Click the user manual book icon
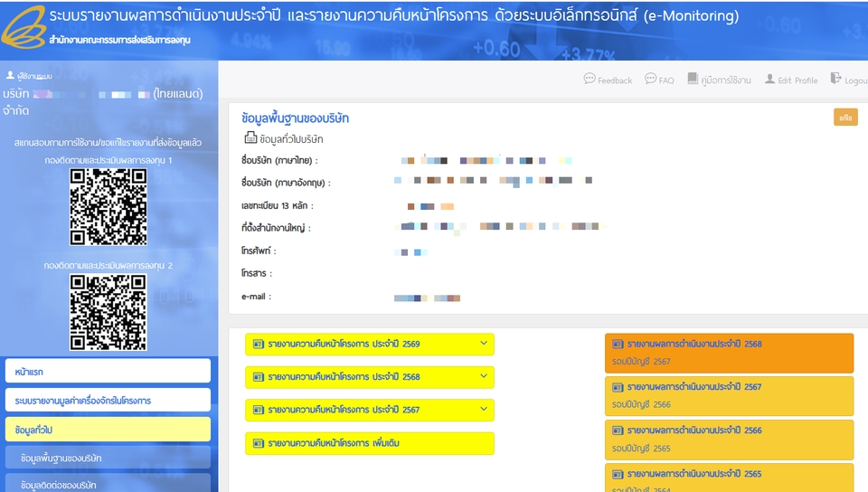 click(x=693, y=80)
